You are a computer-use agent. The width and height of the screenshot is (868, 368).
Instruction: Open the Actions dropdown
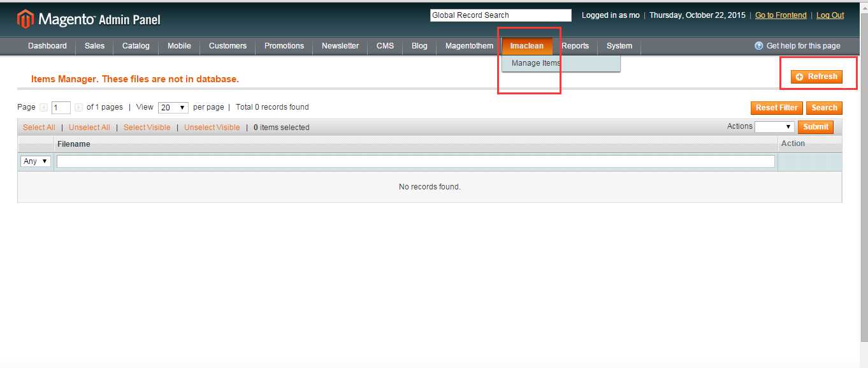click(774, 127)
